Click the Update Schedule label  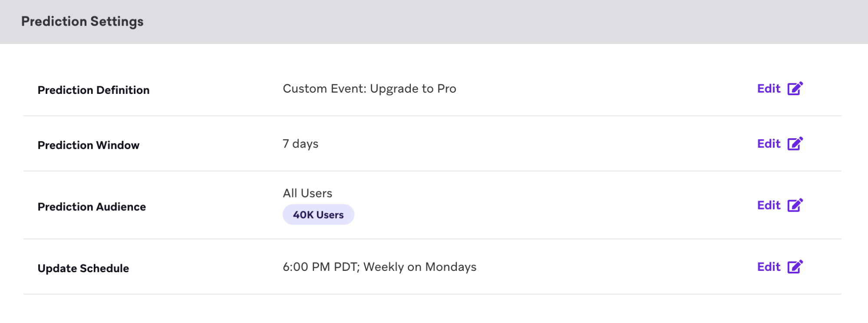click(x=83, y=269)
